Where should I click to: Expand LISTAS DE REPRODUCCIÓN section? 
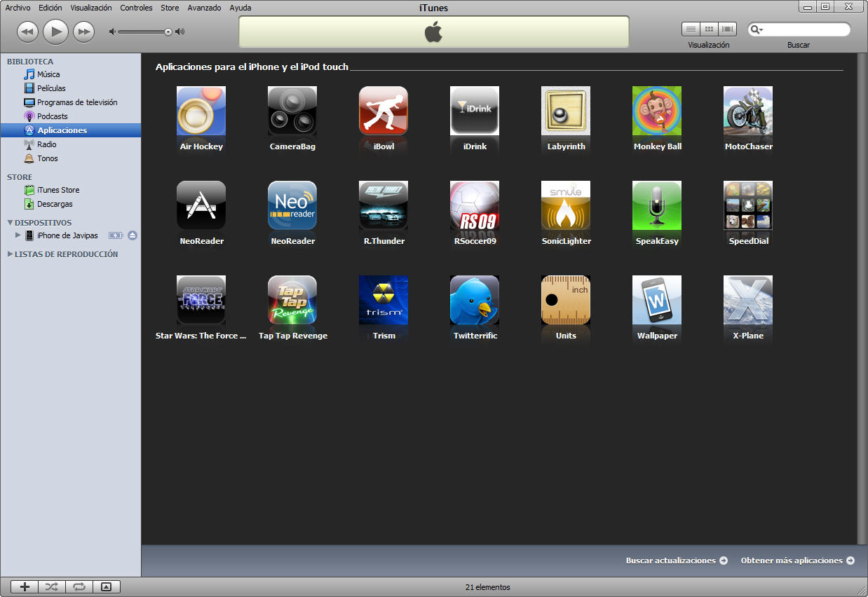[x=10, y=254]
